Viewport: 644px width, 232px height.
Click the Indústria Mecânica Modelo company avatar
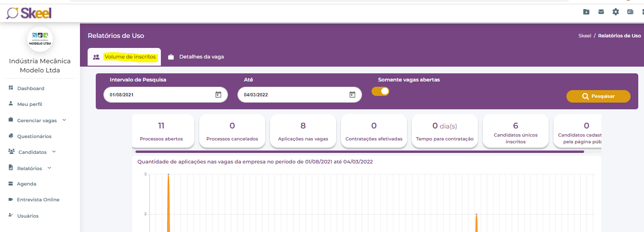pyautogui.click(x=40, y=39)
